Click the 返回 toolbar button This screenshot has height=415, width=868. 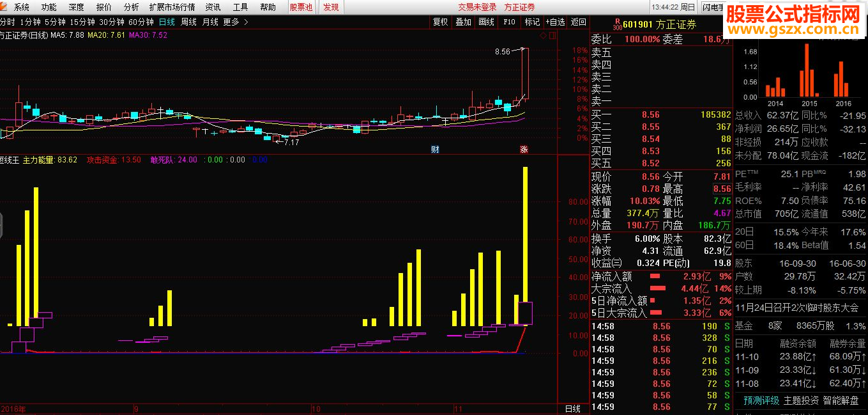(578, 22)
